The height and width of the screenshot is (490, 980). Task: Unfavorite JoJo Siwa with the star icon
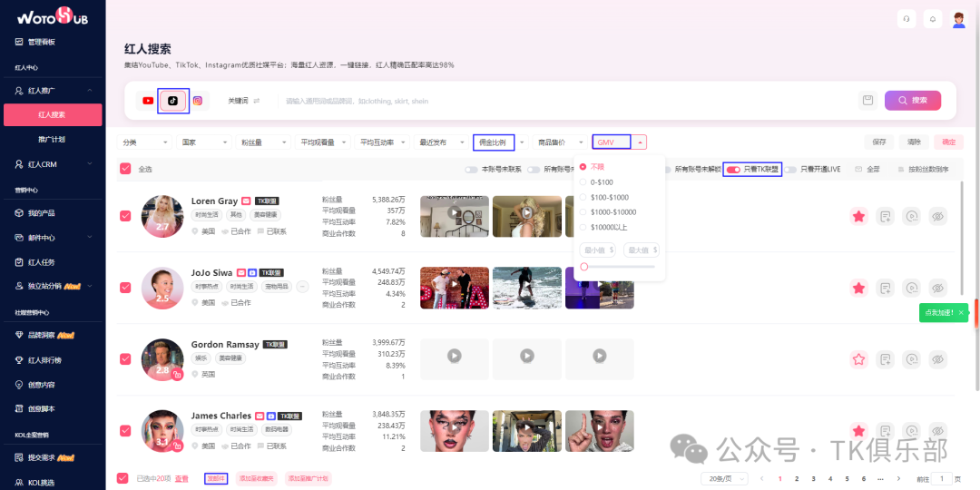point(858,289)
